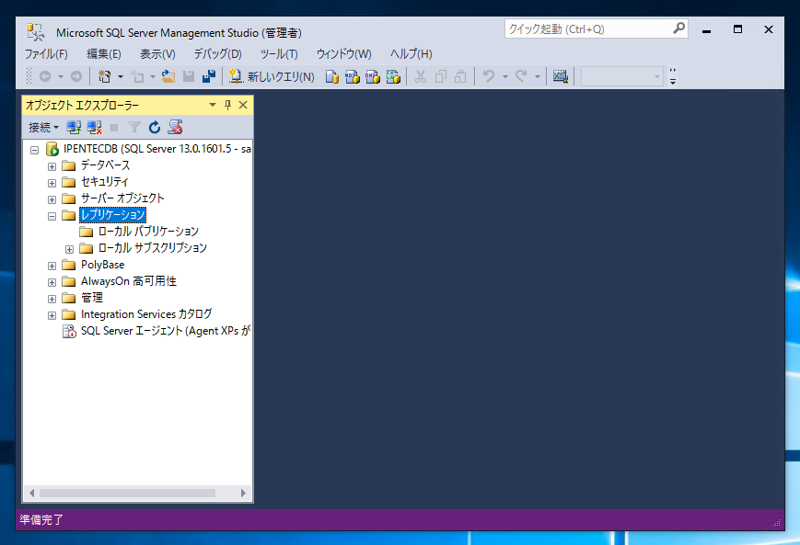The image size is (800, 545).
Task: Open the 編集(E) menu
Action: click(x=104, y=54)
